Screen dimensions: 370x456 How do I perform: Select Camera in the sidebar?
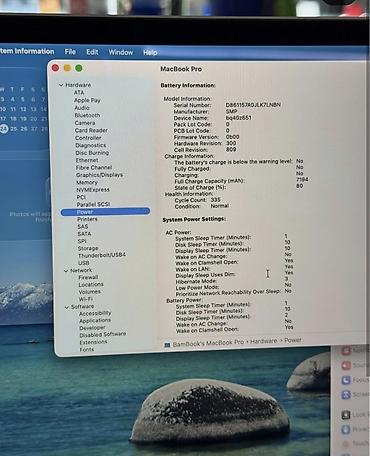(x=85, y=123)
